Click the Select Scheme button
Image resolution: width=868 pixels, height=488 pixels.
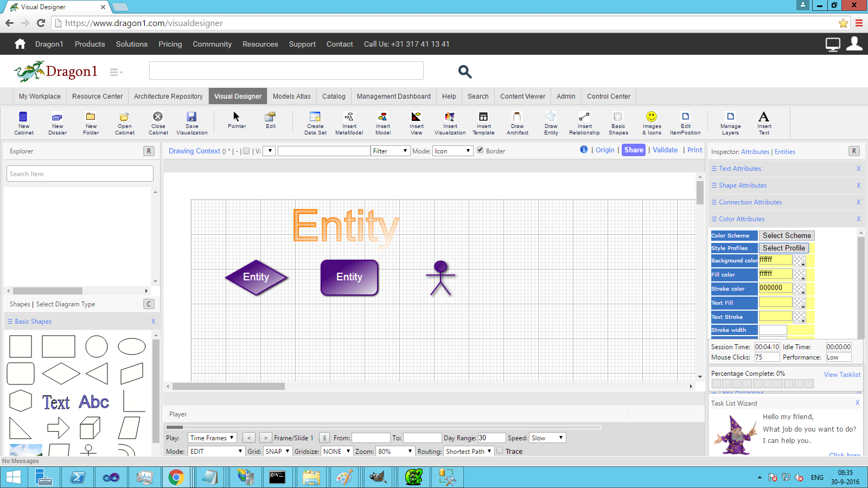[x=787, y=235]
